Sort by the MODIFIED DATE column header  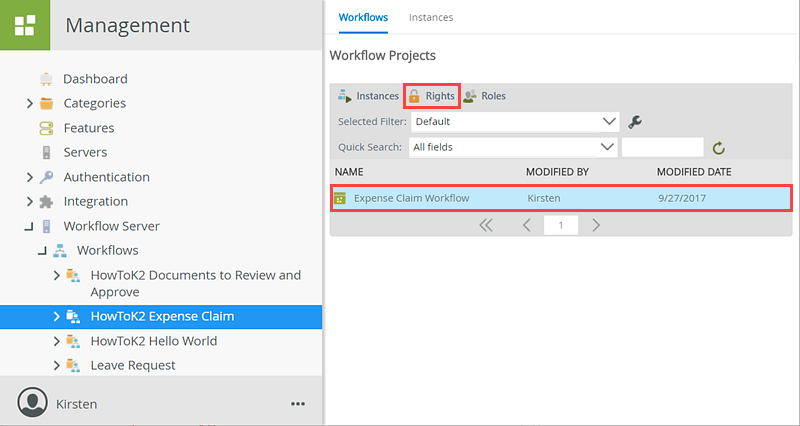pyautogui.click(x=694, y=172)
